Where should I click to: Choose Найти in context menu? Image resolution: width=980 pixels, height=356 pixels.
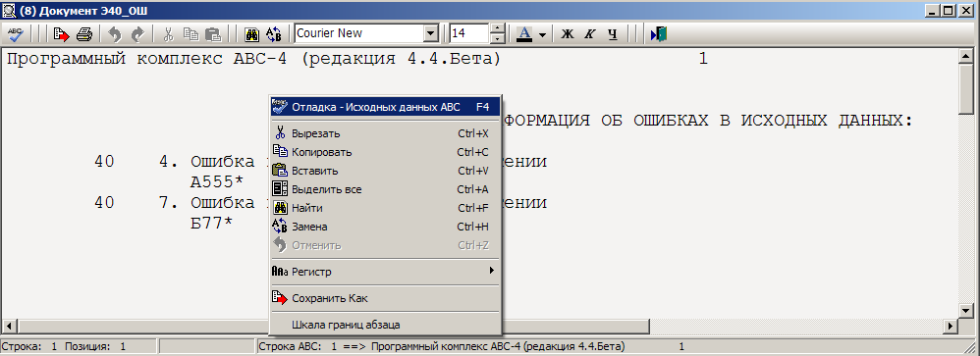pyautogui.click(x=385, y=208)
